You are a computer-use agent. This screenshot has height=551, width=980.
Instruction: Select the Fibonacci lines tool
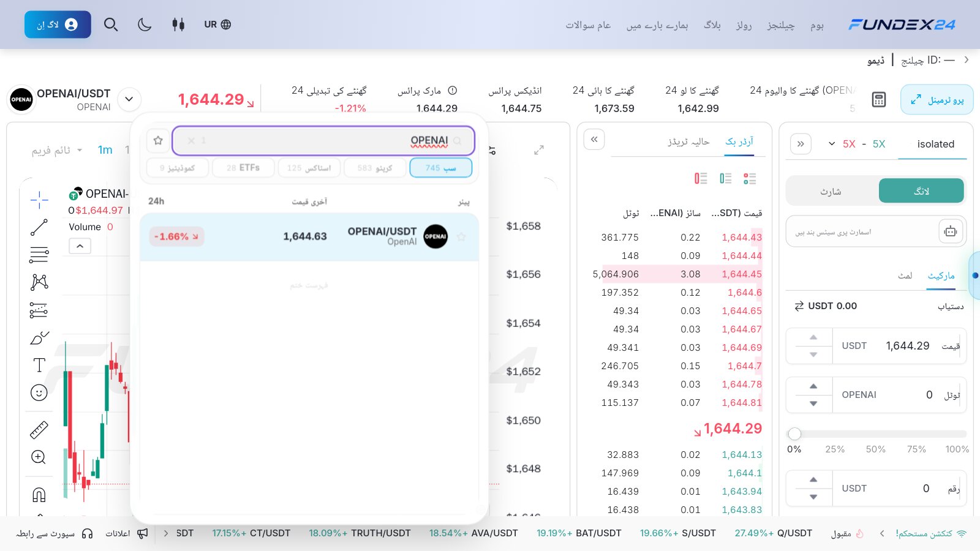39,255
